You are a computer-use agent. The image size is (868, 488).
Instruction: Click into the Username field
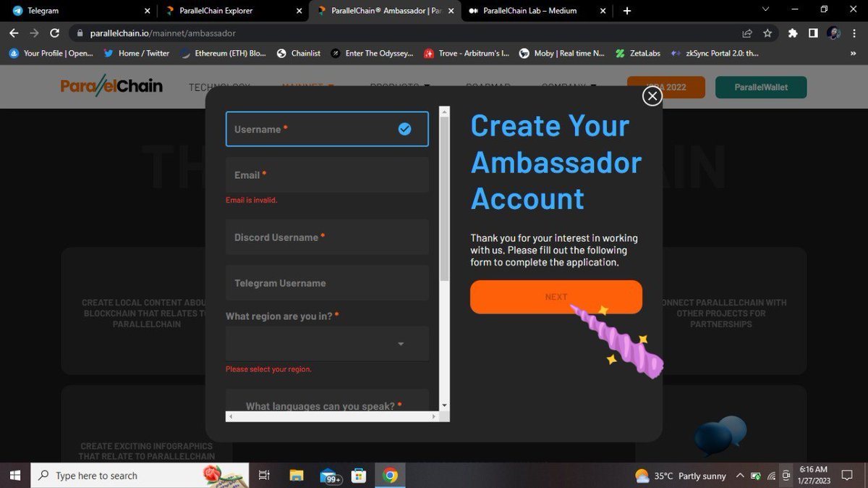tap(327, 129)
